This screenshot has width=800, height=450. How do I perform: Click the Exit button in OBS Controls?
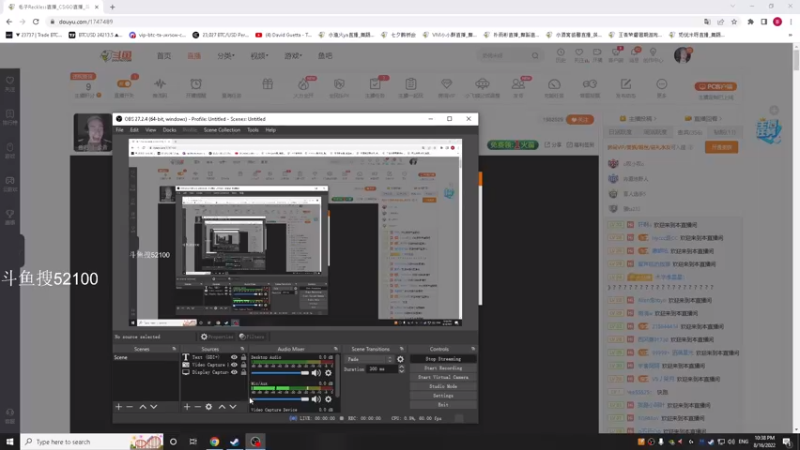443,405
